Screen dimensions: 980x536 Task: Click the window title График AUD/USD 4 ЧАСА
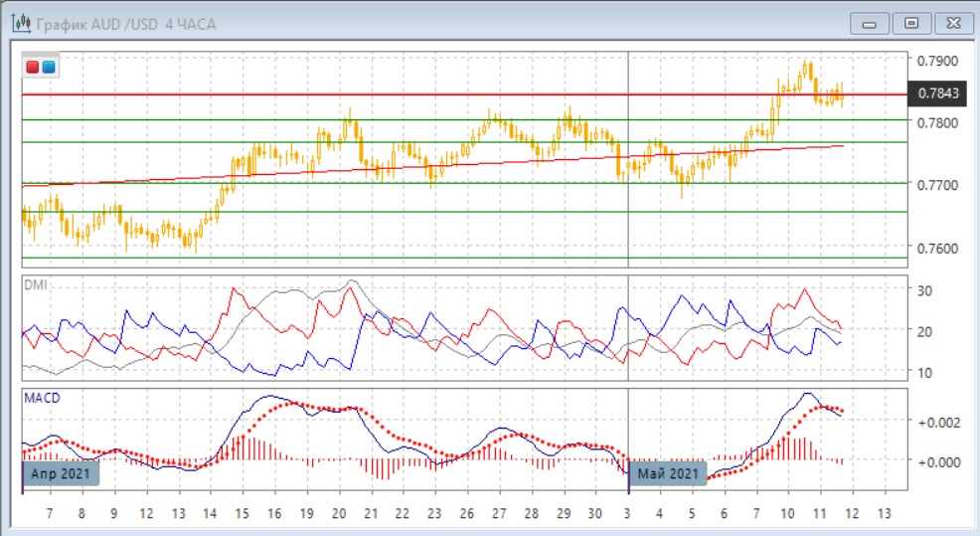[126, 23]
